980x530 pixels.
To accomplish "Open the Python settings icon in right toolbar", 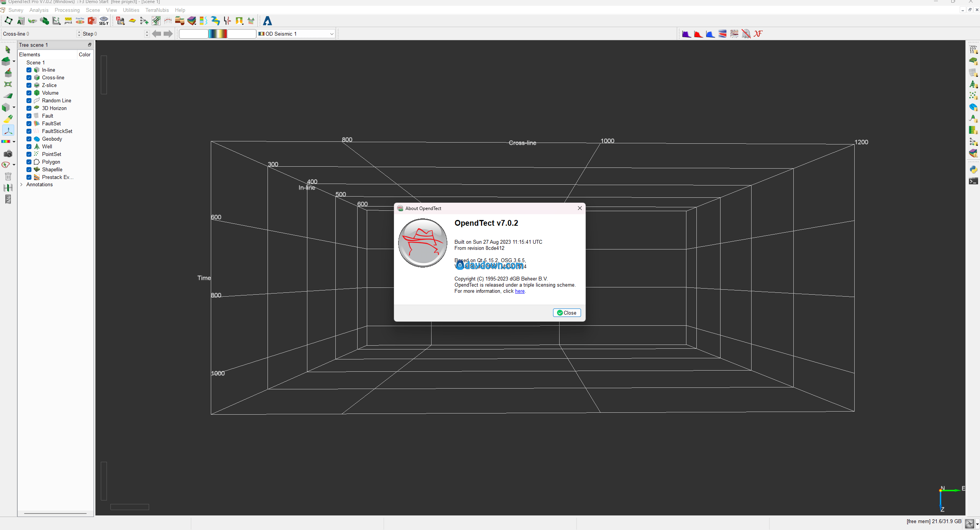I will pos(973,169).
